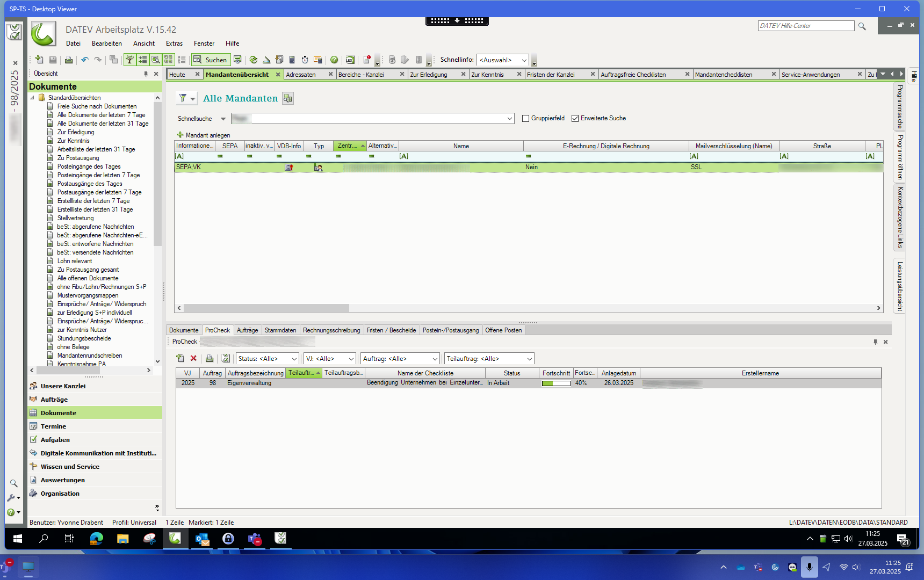Switch to the Stammdaten tab
The image size is (924, 580).
[280, 330]
